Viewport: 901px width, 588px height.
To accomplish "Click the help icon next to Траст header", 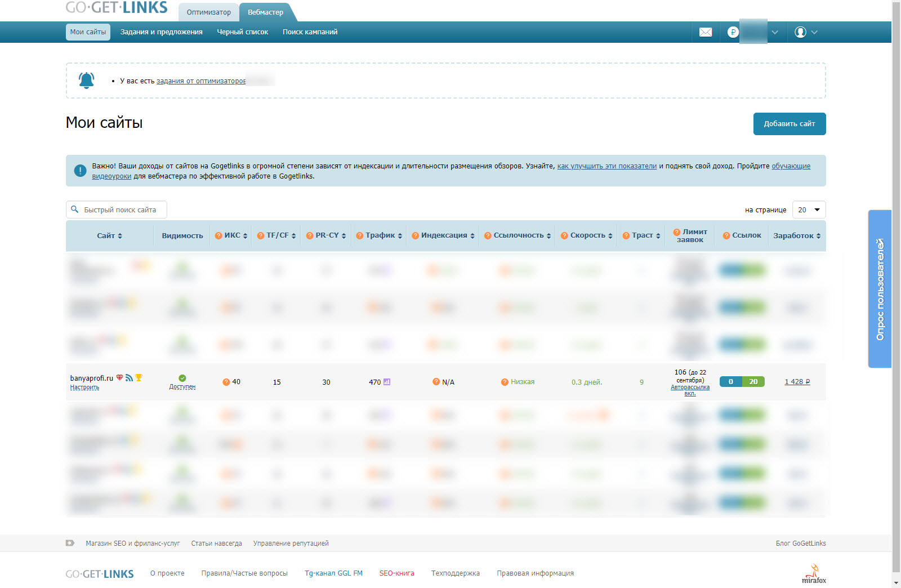I will point(626,235).
